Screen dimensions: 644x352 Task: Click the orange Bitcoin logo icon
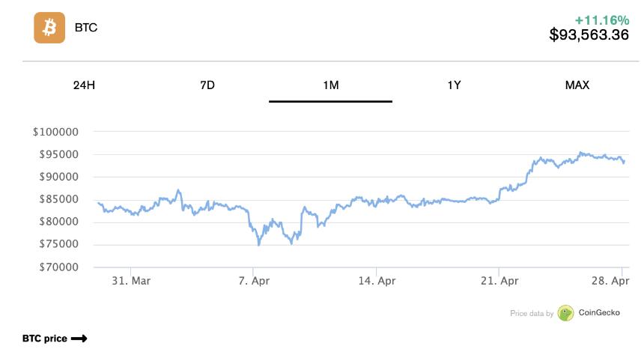coord(51,28)
